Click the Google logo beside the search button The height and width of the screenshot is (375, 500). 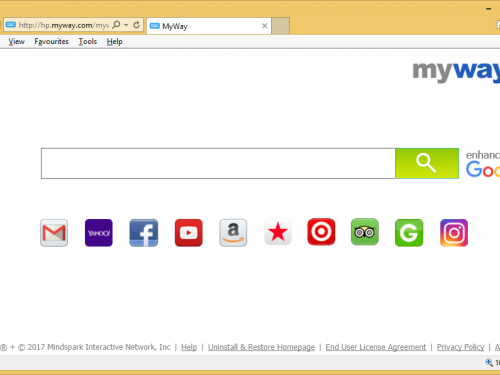pyautogui.click(x=483, y=169)
